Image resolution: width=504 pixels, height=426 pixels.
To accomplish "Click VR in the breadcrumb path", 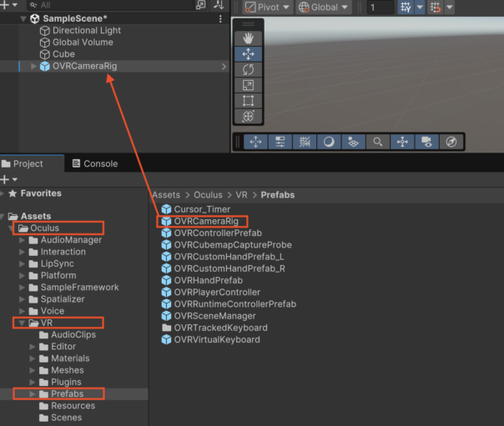I will 241,195.
